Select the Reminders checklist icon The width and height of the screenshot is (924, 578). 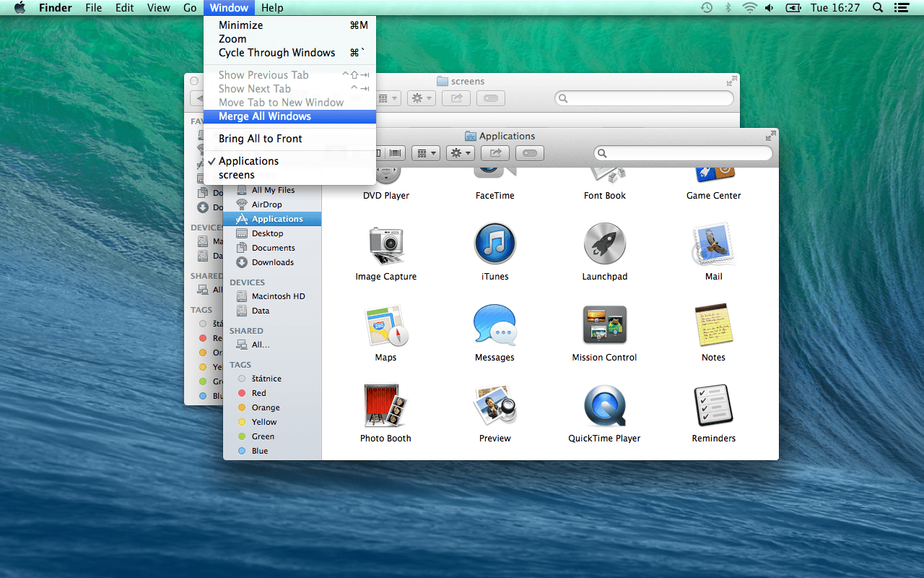click(x=714, y=406)
